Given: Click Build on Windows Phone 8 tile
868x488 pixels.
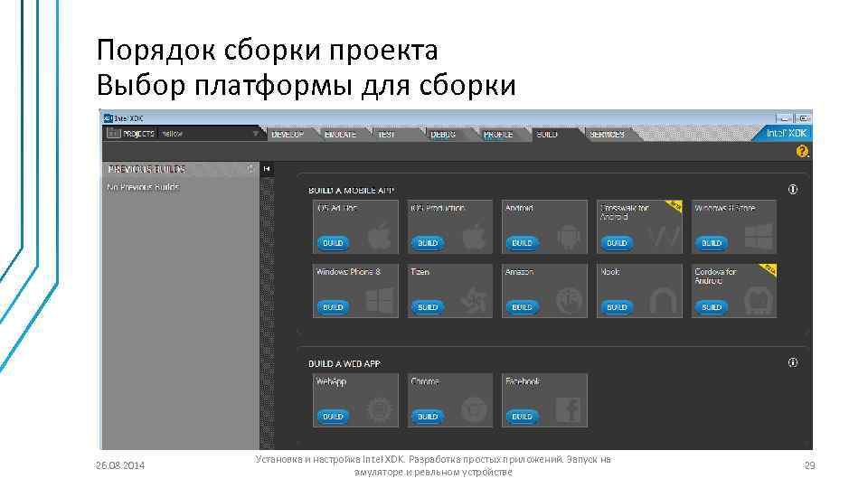Looking at the screenshot, I should point(333,306).
